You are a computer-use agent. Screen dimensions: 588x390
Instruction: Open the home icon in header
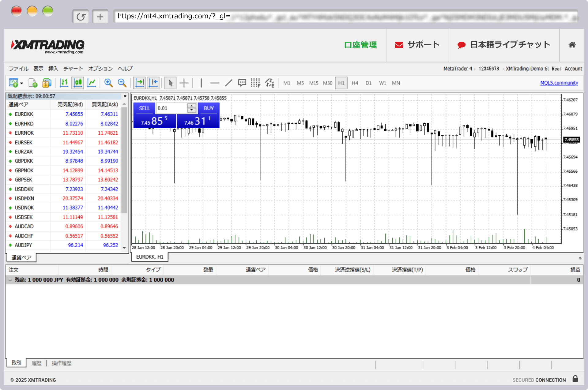(x=572, y=45)
